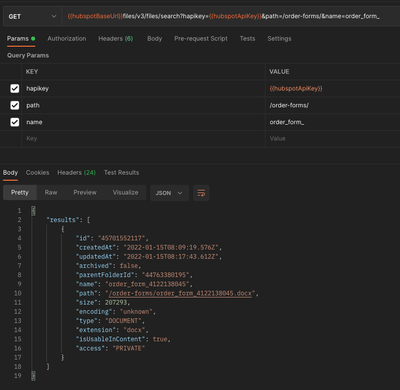Click the hapikey key cell
Image resolution: width=400 pixels, height=390 pixels.
143,88
